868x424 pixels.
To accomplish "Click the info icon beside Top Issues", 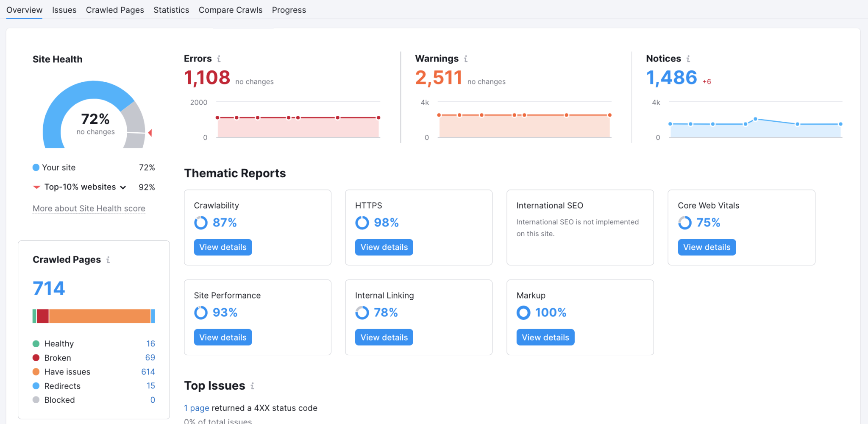I will (252, 386).
